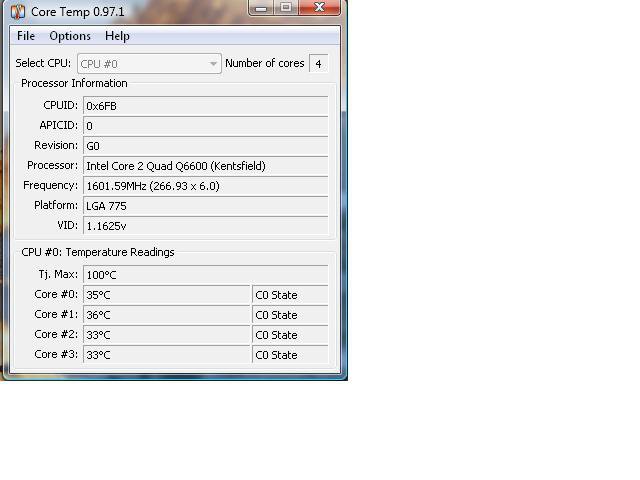
Task: Click the Core #1 temperature 36°C
Action: pos(167,315)
